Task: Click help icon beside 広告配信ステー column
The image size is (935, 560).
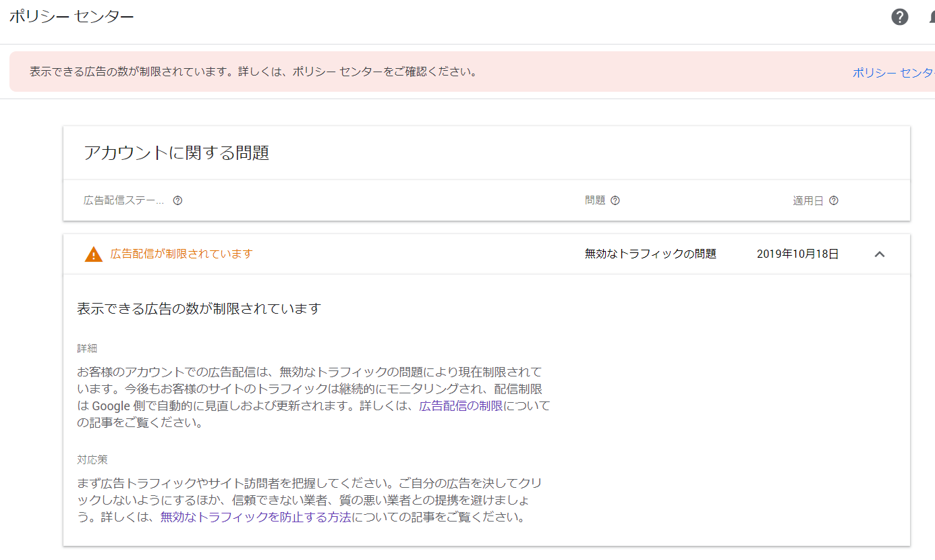Action: click(177, 200)
